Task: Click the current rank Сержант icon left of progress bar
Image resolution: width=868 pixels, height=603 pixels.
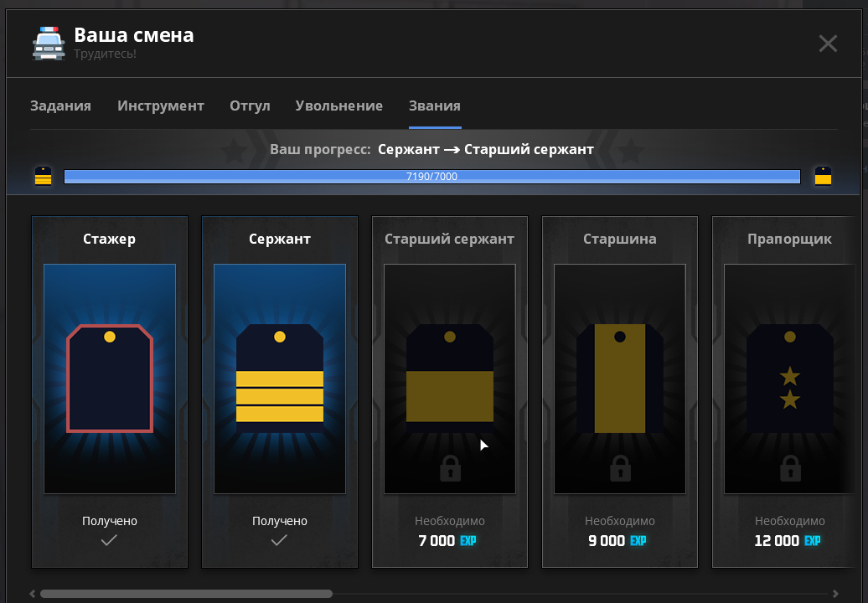Action: coord(43,176)
